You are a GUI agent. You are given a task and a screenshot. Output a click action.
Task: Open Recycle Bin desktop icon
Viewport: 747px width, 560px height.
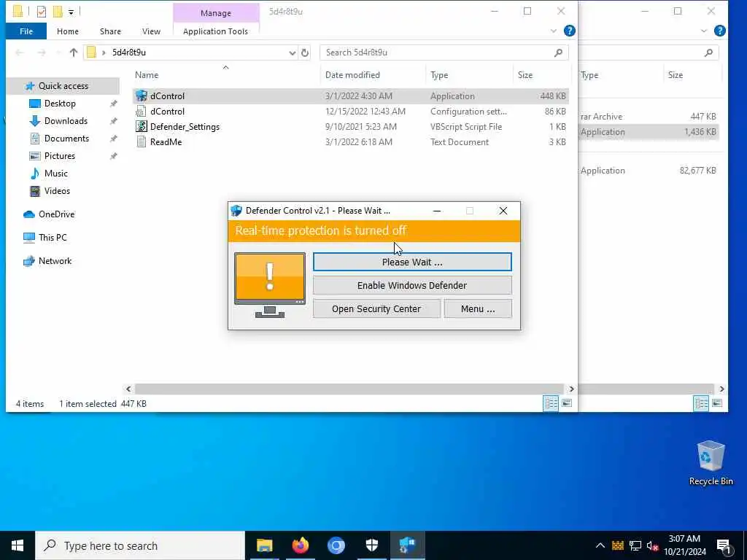point(711,463)
